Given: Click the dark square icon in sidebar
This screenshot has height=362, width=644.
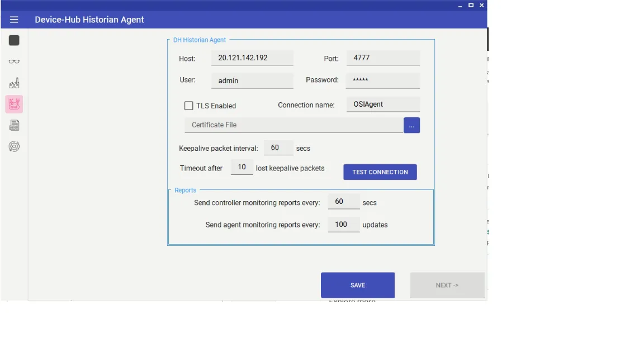Looking at the screenshot, I should (x=14, y=40).
